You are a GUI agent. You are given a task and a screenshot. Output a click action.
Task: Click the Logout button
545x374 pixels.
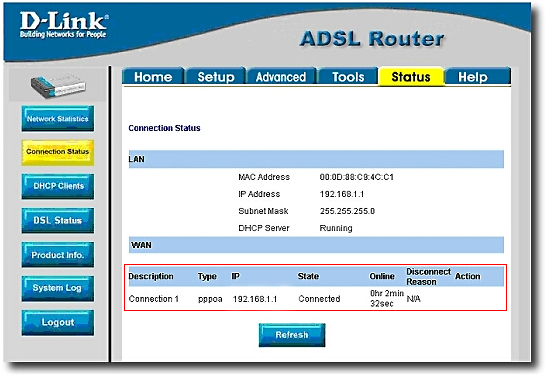click(x=58, y=322)
